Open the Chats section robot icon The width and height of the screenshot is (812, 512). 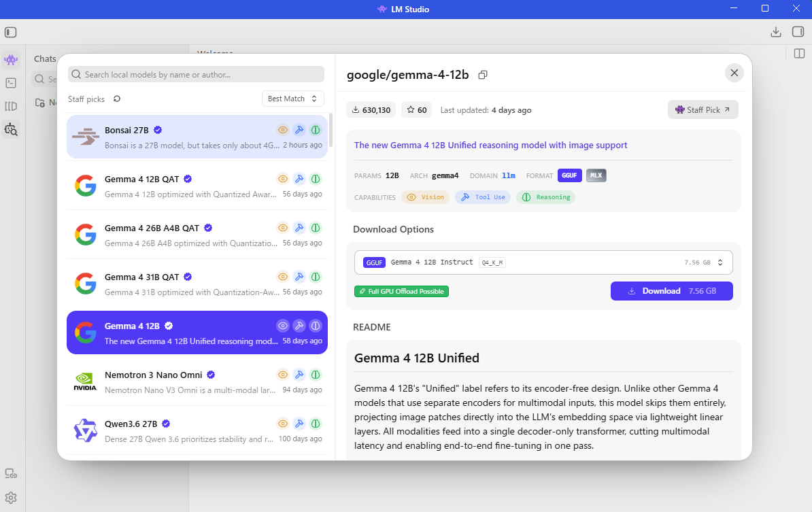point(11,60)
